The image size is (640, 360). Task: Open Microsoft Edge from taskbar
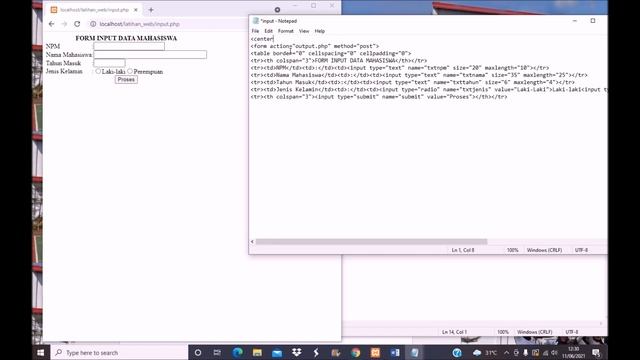pos(237,352)
